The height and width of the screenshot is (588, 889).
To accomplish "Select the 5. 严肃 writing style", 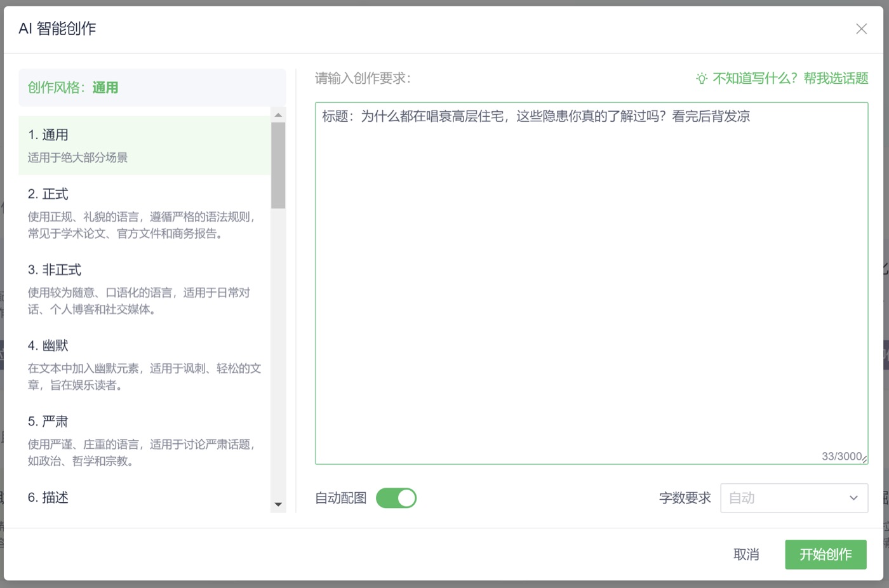I will point(144,440).
